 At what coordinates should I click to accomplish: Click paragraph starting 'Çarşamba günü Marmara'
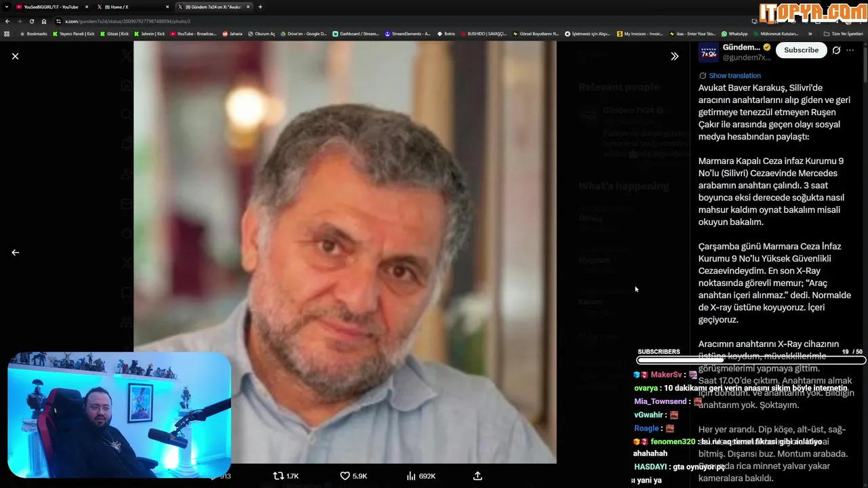(x=774, y=283)
